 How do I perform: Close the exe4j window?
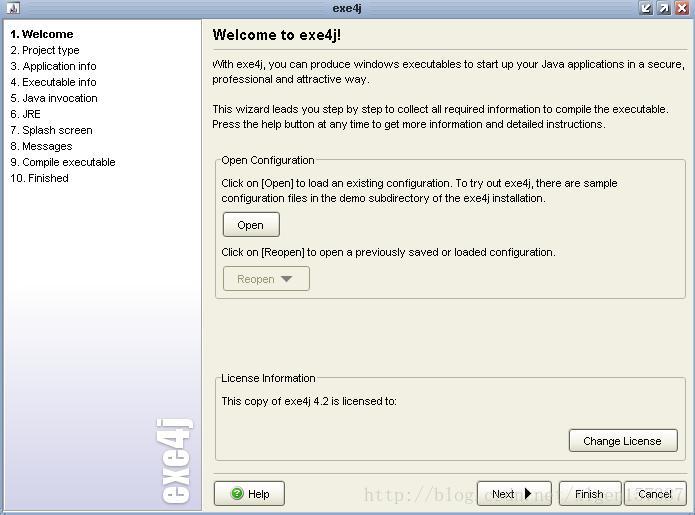point(681,8)
